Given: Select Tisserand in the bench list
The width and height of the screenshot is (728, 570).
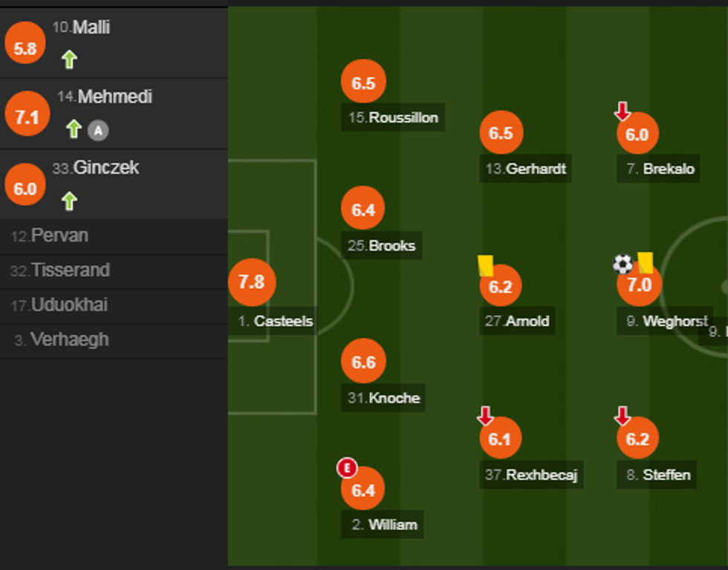Looking at the screenshot, I should 70,271.
